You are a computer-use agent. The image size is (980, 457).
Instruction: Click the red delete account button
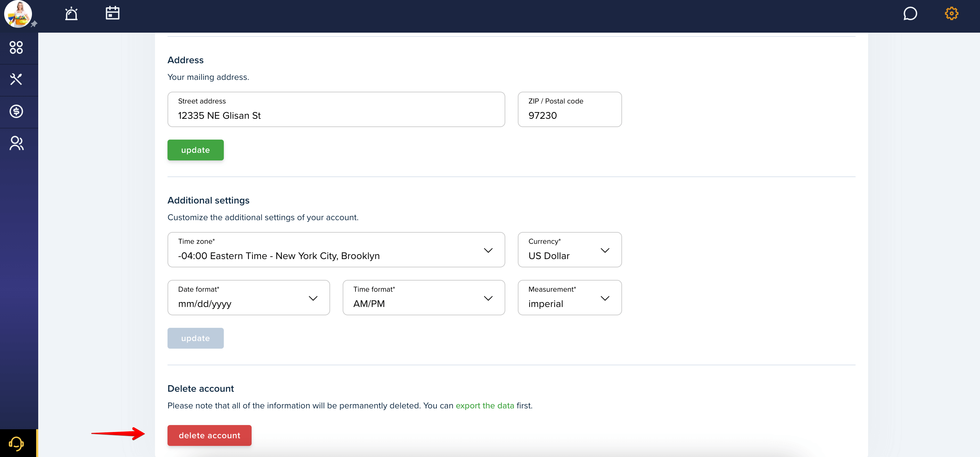209,435
